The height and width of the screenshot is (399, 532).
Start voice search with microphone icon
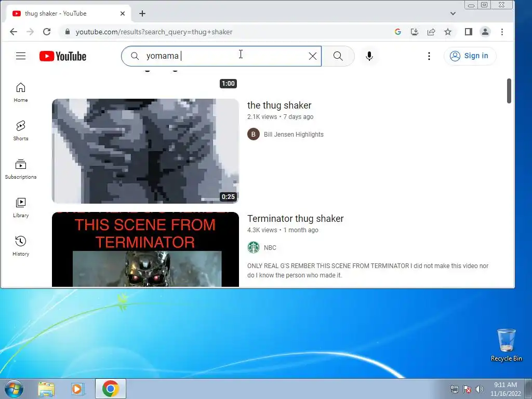click(369, 56)
